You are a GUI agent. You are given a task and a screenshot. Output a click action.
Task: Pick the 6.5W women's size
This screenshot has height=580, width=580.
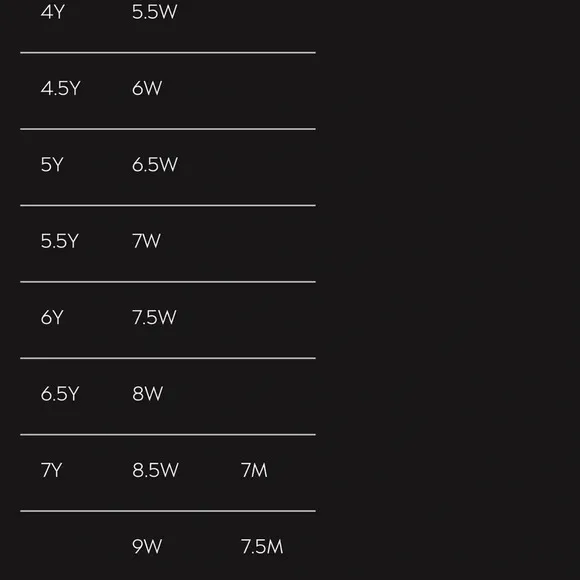(155, 165)
